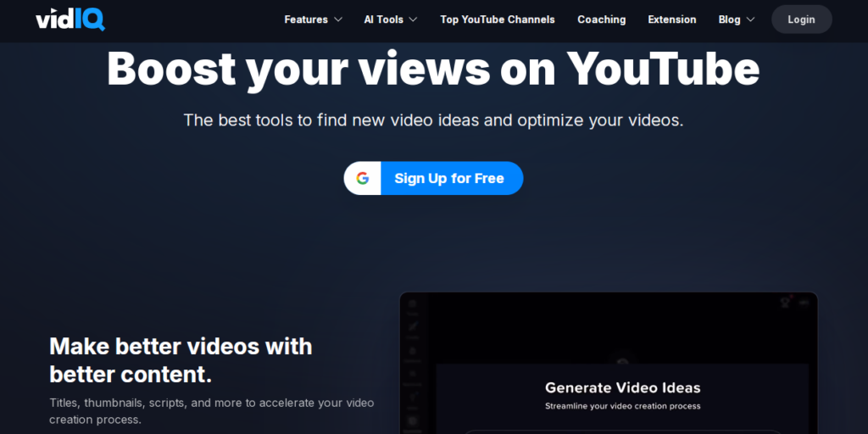Expand the AI Tools dropdown chevron
Viewport: 868px width, 434px height.
pyautogui.click(x=413, y=20)
